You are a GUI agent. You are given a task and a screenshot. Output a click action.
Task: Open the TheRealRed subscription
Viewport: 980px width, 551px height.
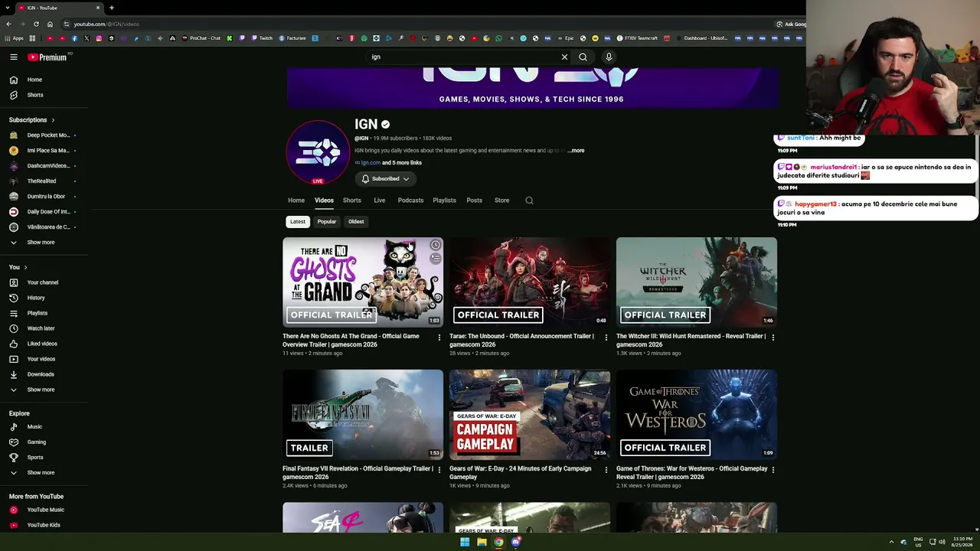click(44, 181)
